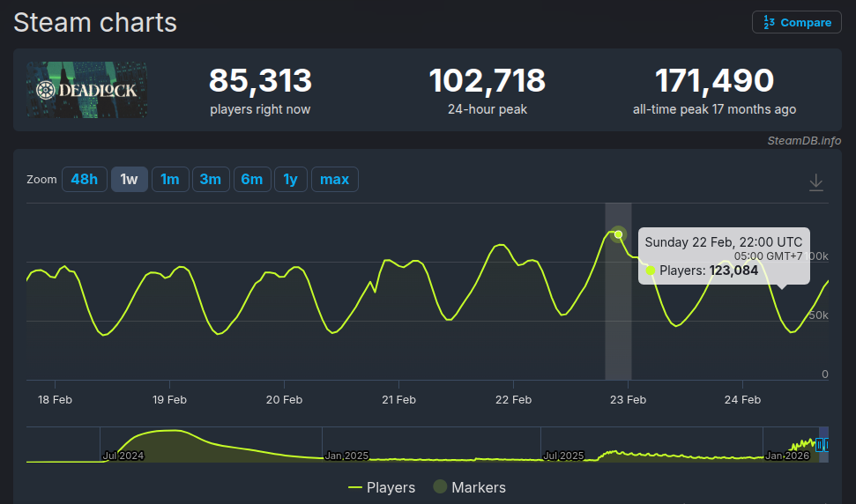Click the download chart icon
This screenshot has width=856, height=504.
pos(815,182)
